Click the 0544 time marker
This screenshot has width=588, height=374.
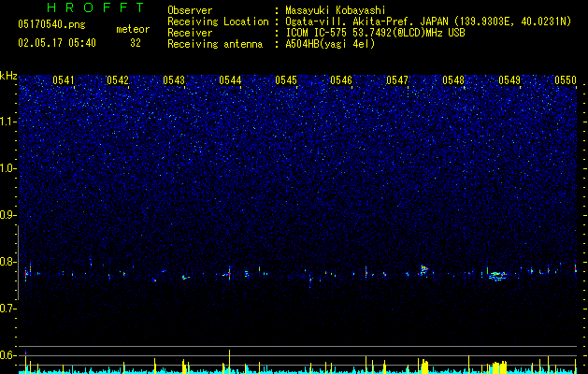pos(230,80)
